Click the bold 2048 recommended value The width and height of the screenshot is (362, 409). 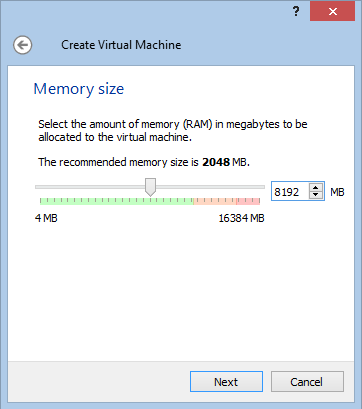click(x=216, y=162)
